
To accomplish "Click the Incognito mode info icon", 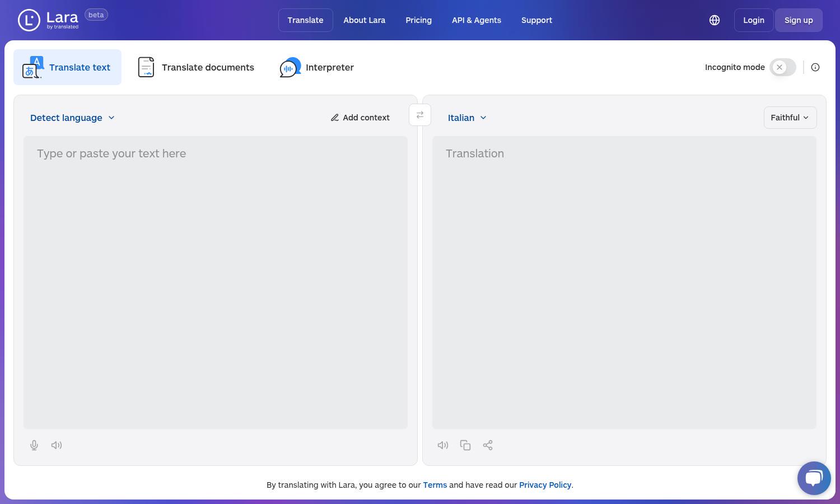I will 815,67.
